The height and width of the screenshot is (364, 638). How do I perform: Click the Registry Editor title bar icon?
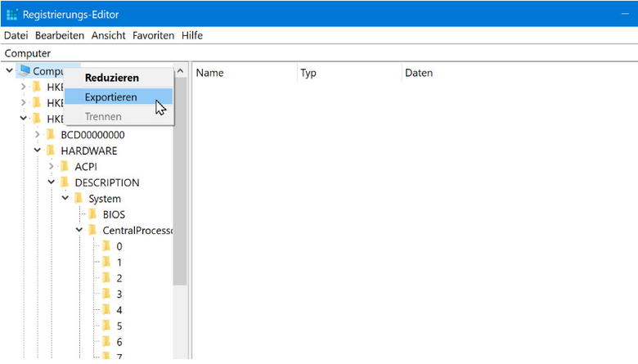click(11, 13)
